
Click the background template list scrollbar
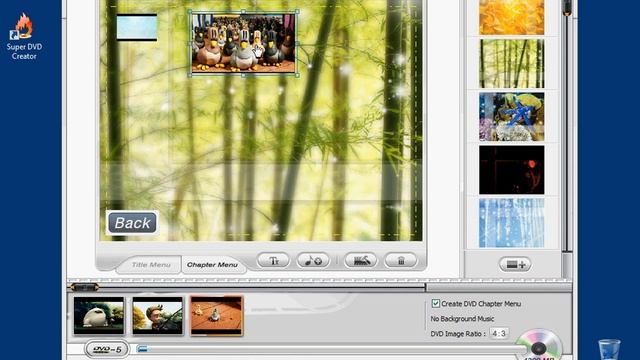point(567,127)
